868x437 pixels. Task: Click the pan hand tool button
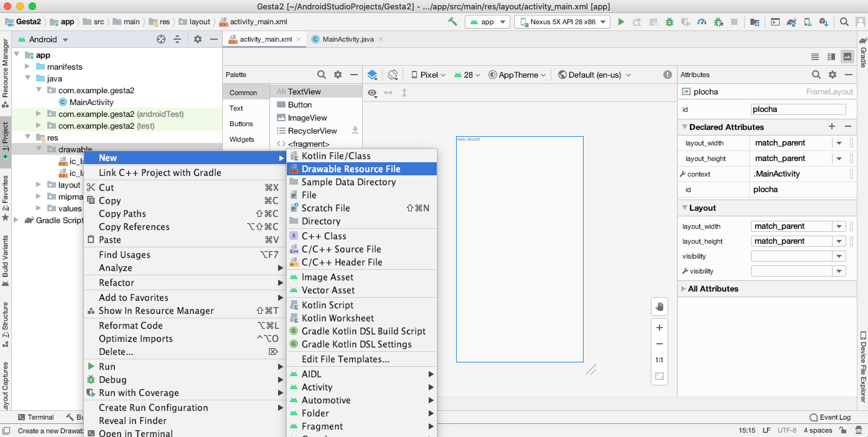pos(660,306)
